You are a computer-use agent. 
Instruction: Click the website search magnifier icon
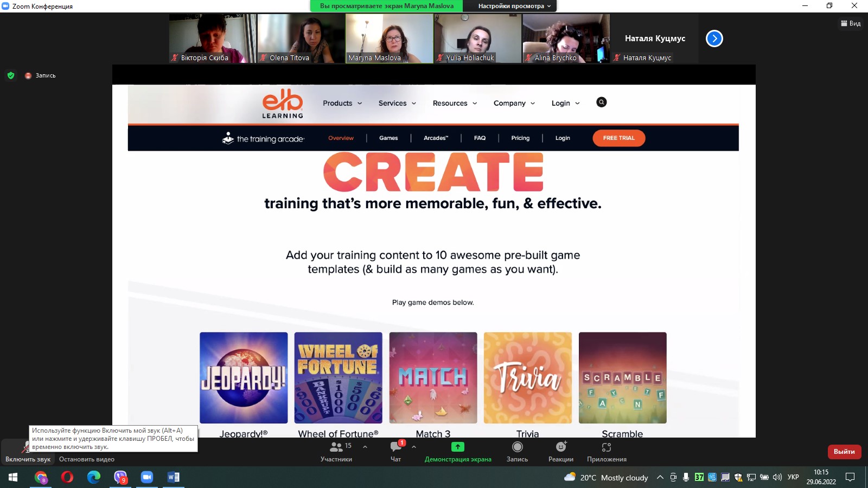click(x=602, y=102)
